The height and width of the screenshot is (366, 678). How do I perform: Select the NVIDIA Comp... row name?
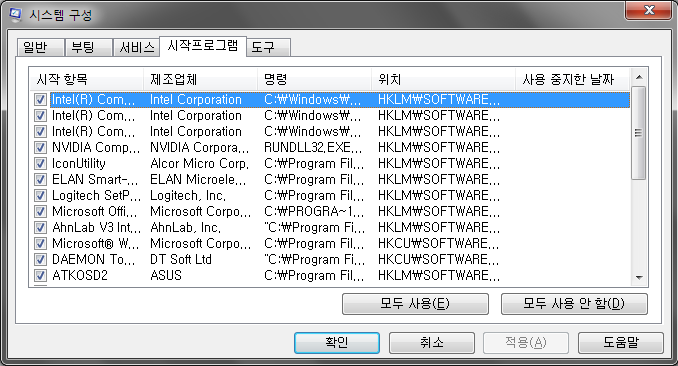click(x=96, y=148)
